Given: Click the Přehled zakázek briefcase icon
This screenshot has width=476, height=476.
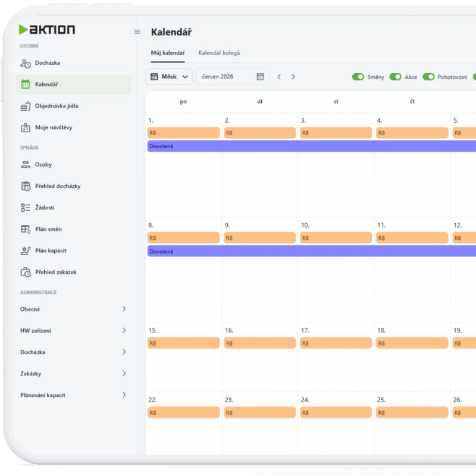Looking at the screenshot, I should tap(26, 273).
